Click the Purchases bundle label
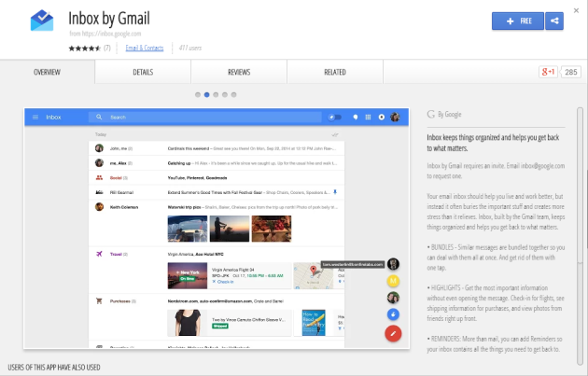The width and height of the screenshot is (588, 376). 122,301
